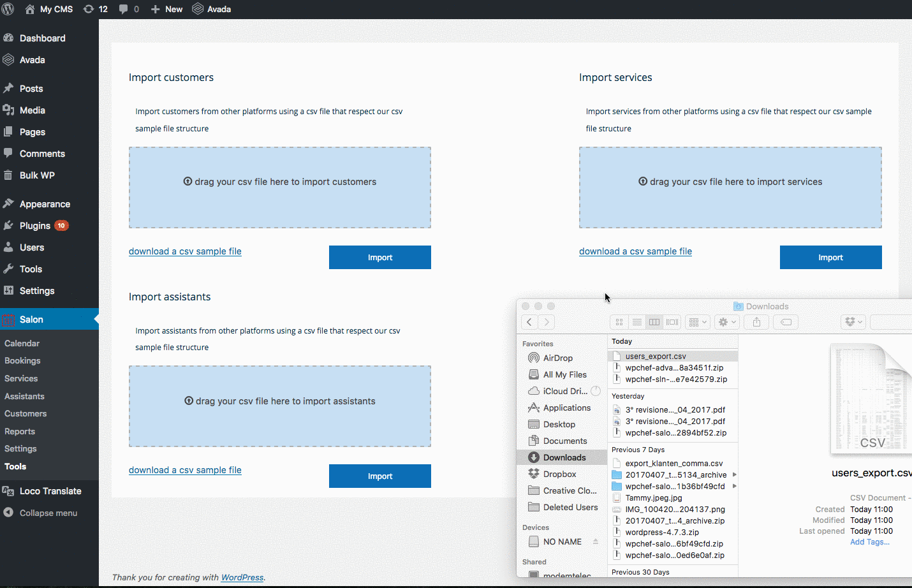Image resolution: width=912 pixels, height=588 pixels.
Task: Open the Plugins menu in the sidebar
Action: click(x=35, y=226)
